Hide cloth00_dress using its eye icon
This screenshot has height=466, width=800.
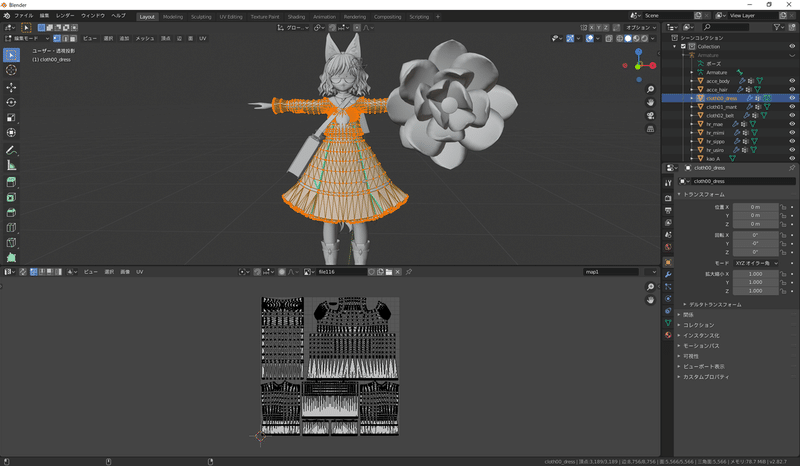point(792,98)
